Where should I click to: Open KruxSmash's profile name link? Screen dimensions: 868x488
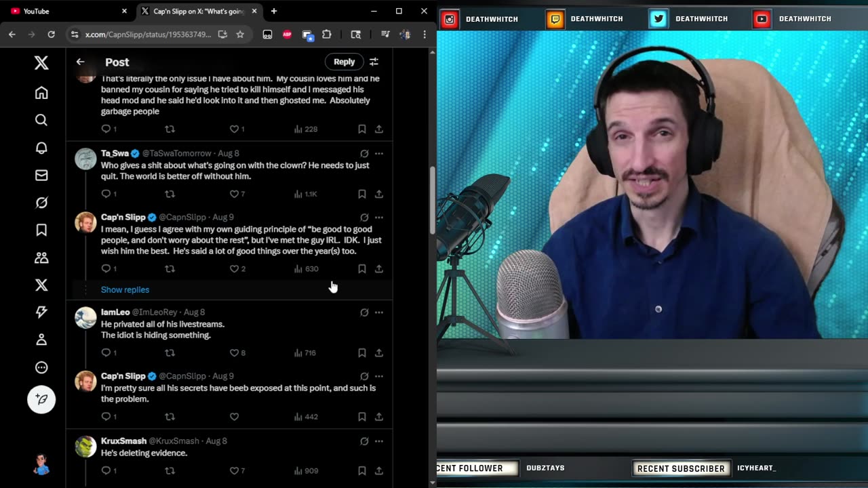[x=123, y=441]
